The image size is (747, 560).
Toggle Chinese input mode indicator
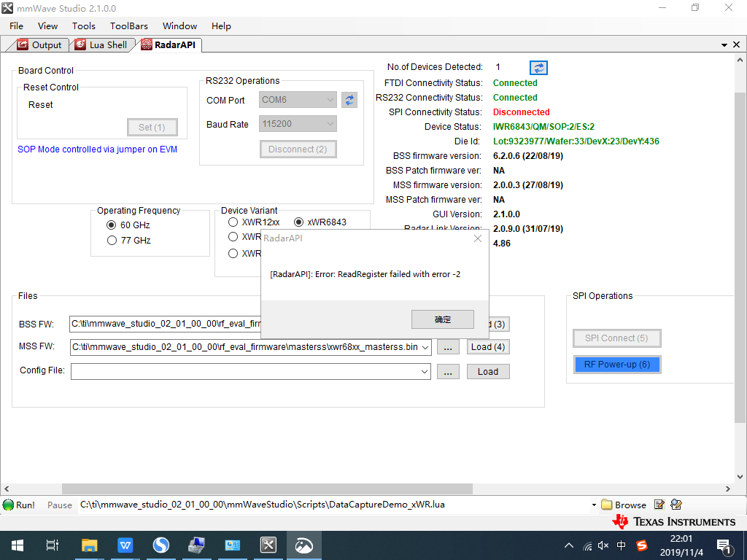tap(622, 545)
